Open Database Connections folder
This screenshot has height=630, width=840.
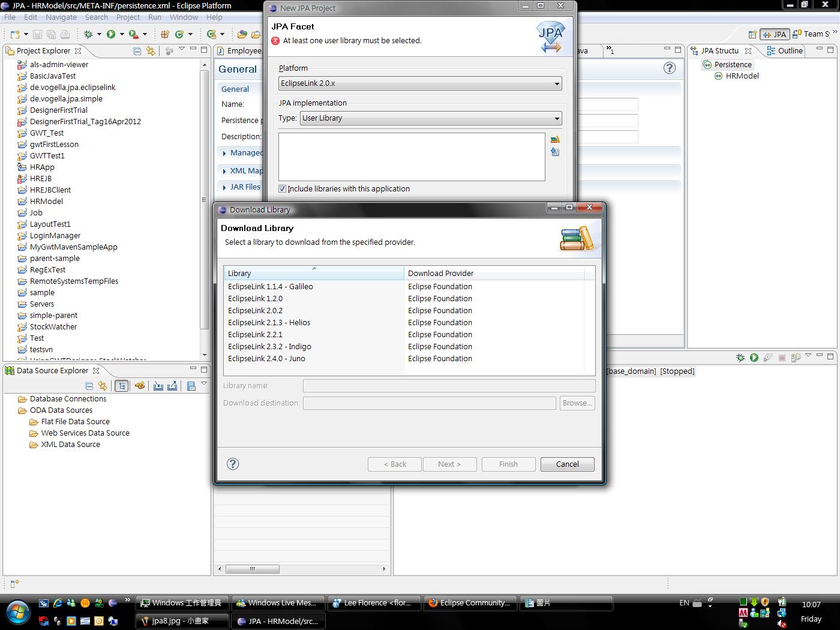[68, 399]
